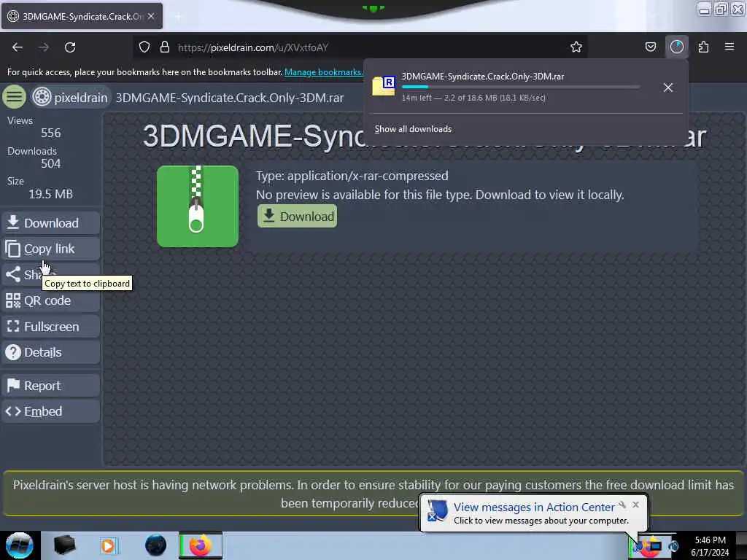Open the Windows Start button
This screenshot has height=560, width=747.
19,545
